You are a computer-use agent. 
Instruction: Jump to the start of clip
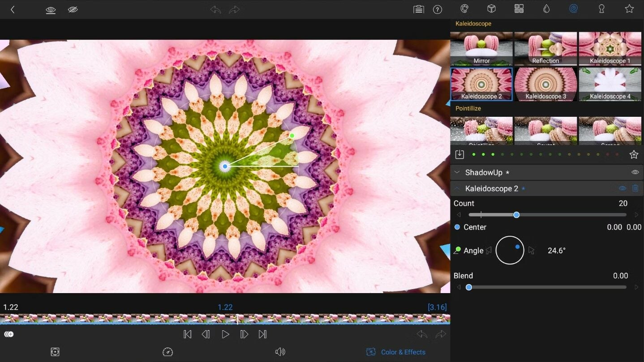(x=188, y=334)
